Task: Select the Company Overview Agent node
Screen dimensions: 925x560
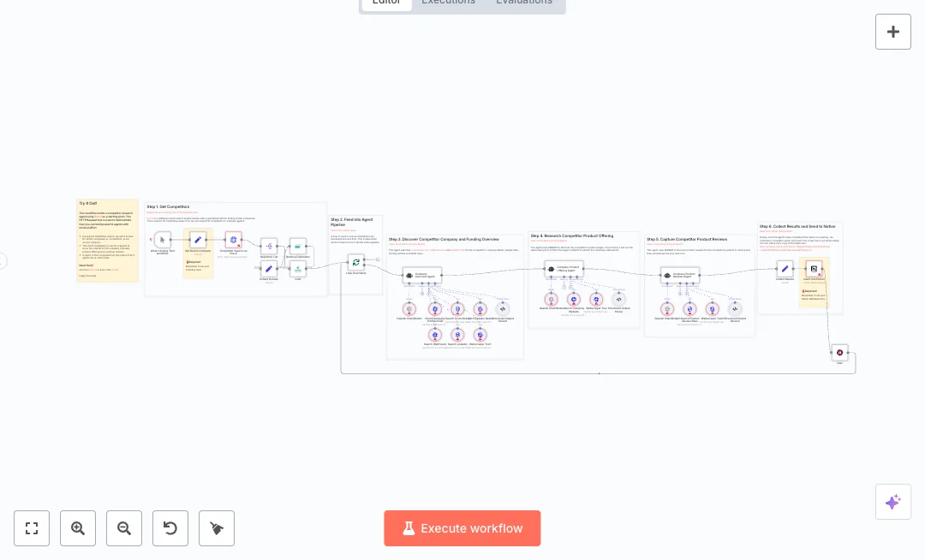Action: pyautogui.click(x=422, y=275)
